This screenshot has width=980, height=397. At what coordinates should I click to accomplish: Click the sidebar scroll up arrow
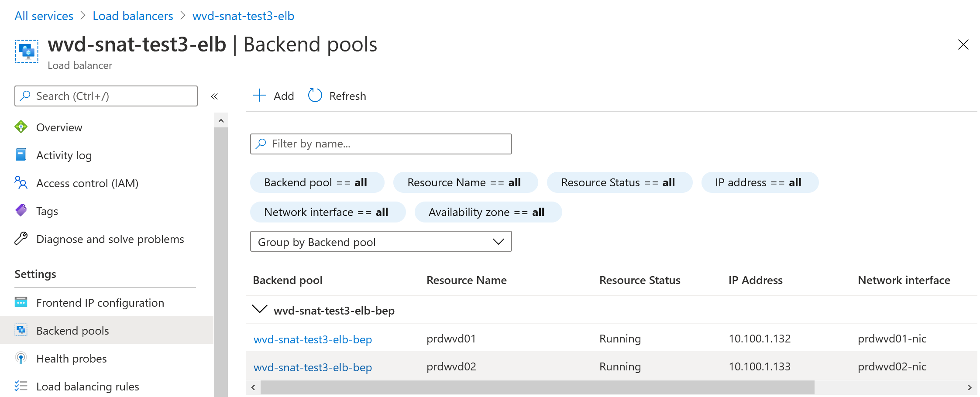pos(221,120)
